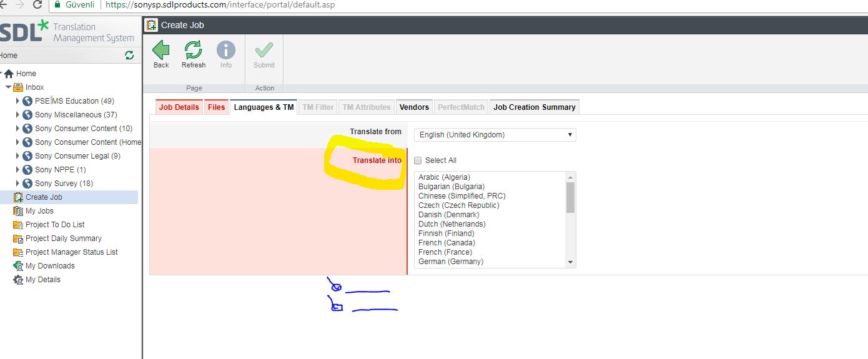Click the secure padlock icon in address bar
Screen dimensions: 868x359
point(59,5)
